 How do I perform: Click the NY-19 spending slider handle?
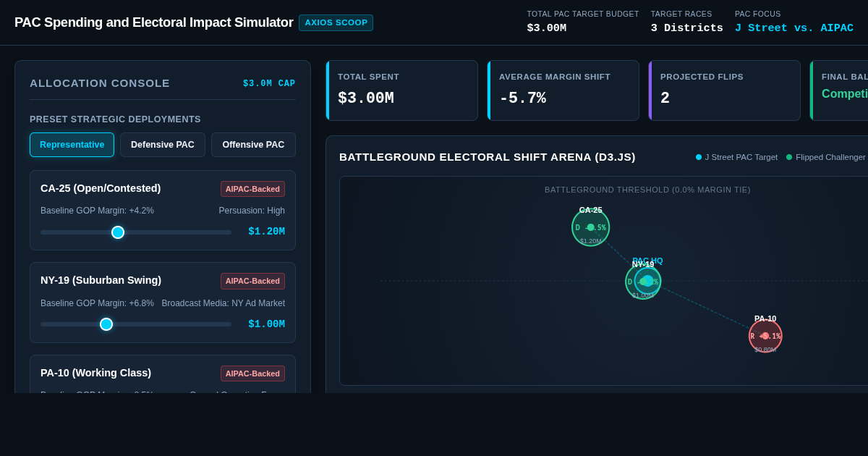[106, 324]
